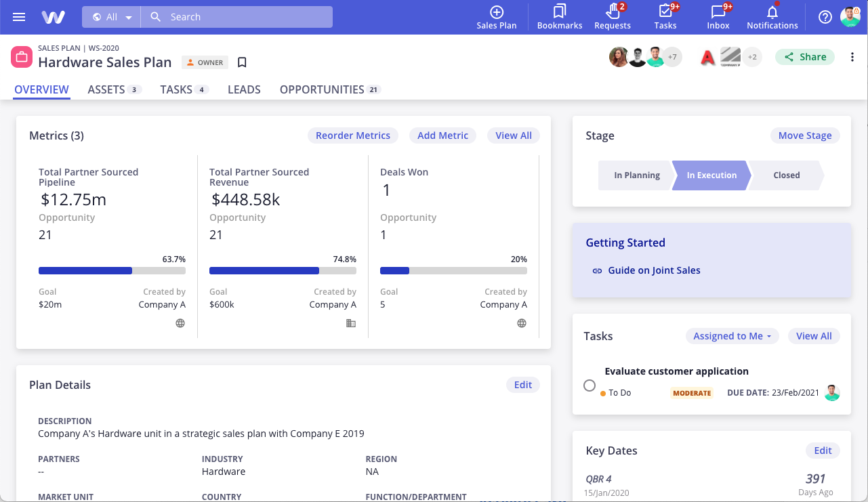The height and width of the screenshot is (502, 868).
Task: Click first member avatar in header
Action: point(619,57)
